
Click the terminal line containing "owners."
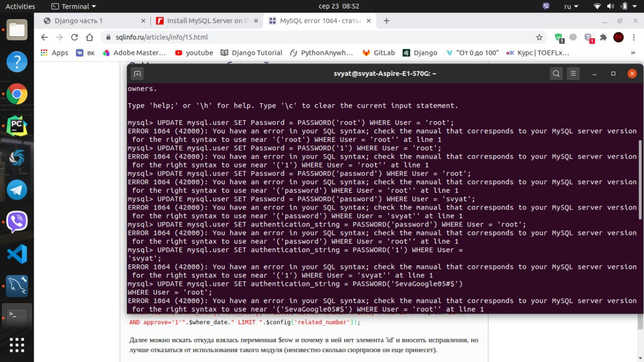[142, 89]
